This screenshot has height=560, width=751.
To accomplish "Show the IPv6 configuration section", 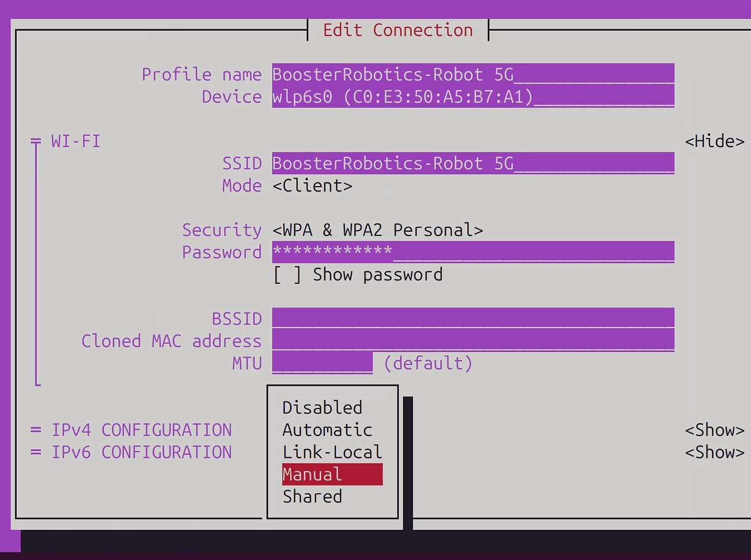I will 715,452.
